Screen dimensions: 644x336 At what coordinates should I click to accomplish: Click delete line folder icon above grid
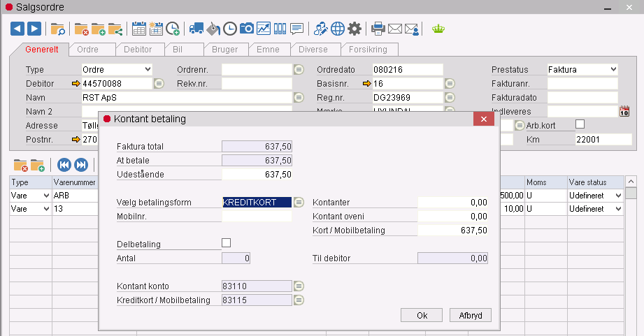tap(20, 165)
